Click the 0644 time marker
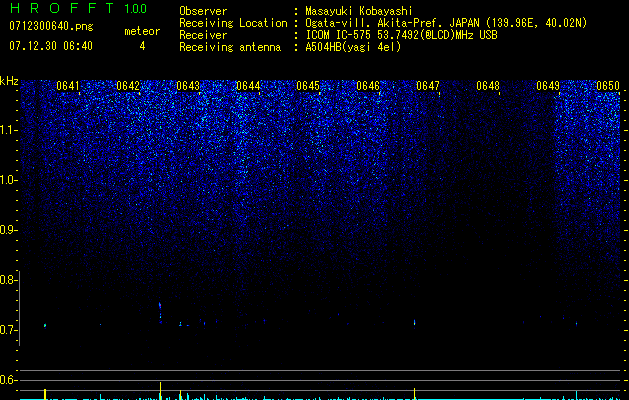 [x=248, y=86]
